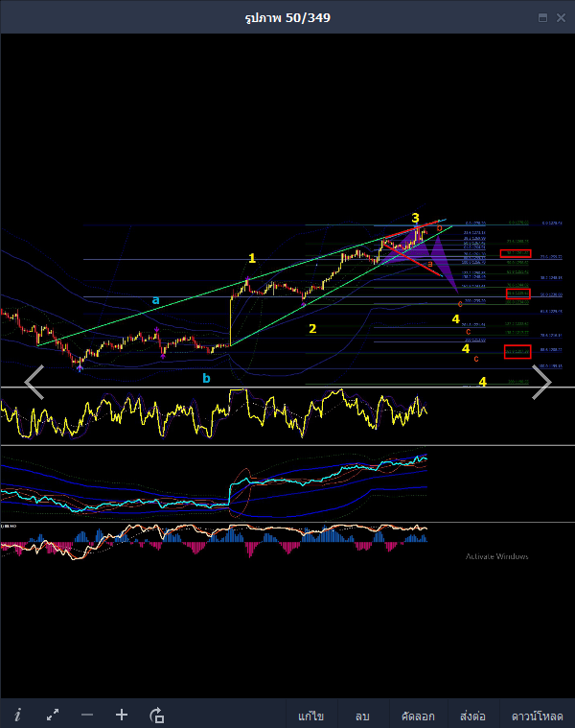Go to the next image arrow
Image resolution: width=575 pixels, height=728 pixels.
[541, 382]
